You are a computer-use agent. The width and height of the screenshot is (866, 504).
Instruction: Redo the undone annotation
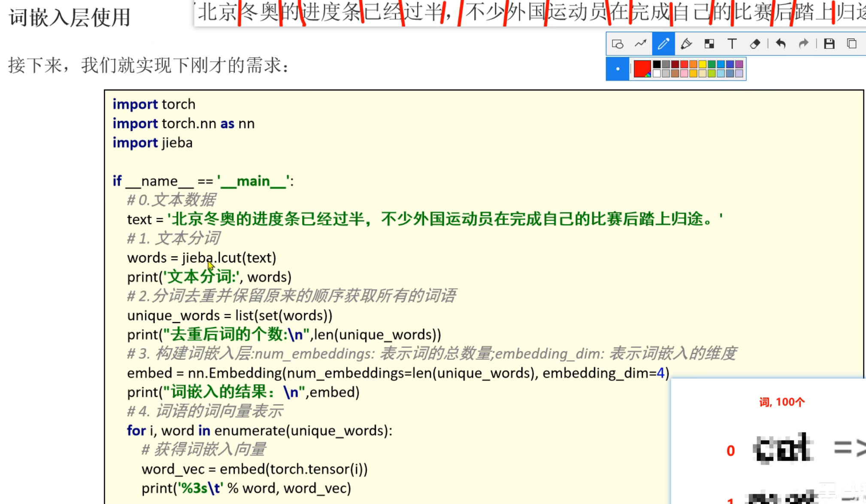pyautogui.click(x=803, y=44)
